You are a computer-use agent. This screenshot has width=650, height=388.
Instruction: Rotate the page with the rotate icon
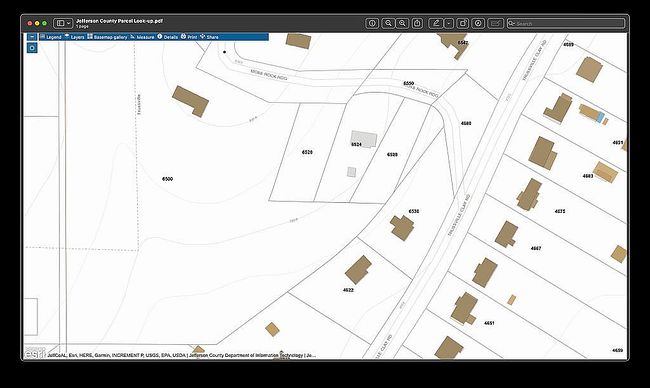click(463, 23)
